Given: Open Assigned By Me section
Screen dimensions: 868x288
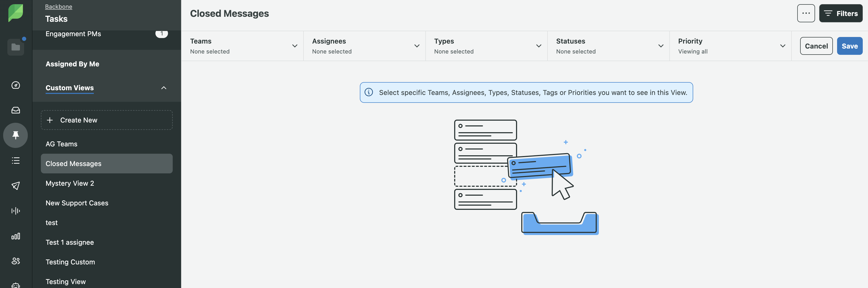Looking at the screenshot, I should point(72,64).
